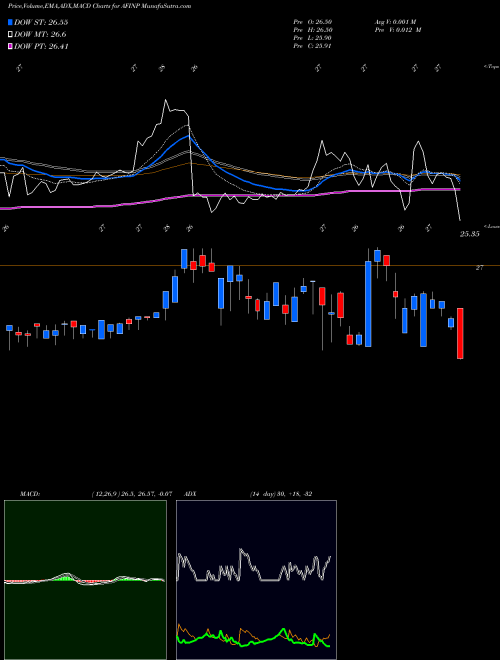Click the highest peak of the white price line
Viewport: 500px width, 660px height.
[165, 100]
